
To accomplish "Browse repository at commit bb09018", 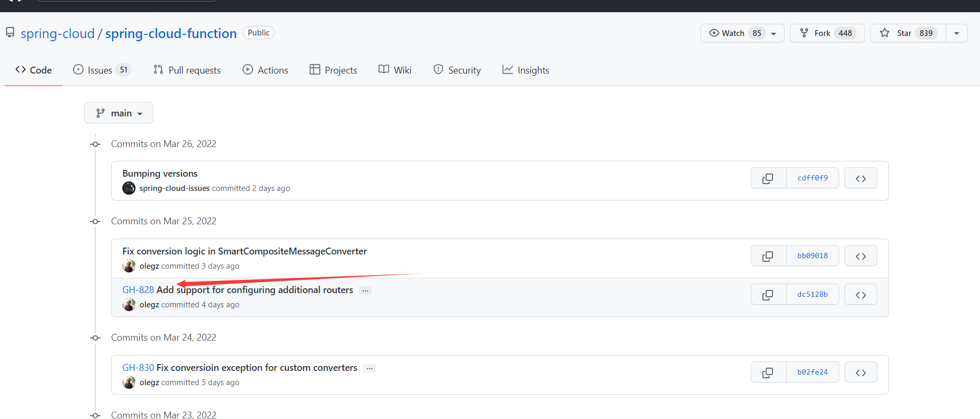I will point(861,256).
